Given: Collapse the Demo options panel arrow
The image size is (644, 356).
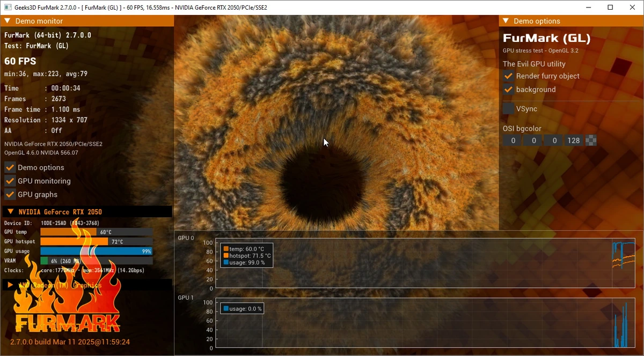Looking at the screenshot, I should point(506,21).
